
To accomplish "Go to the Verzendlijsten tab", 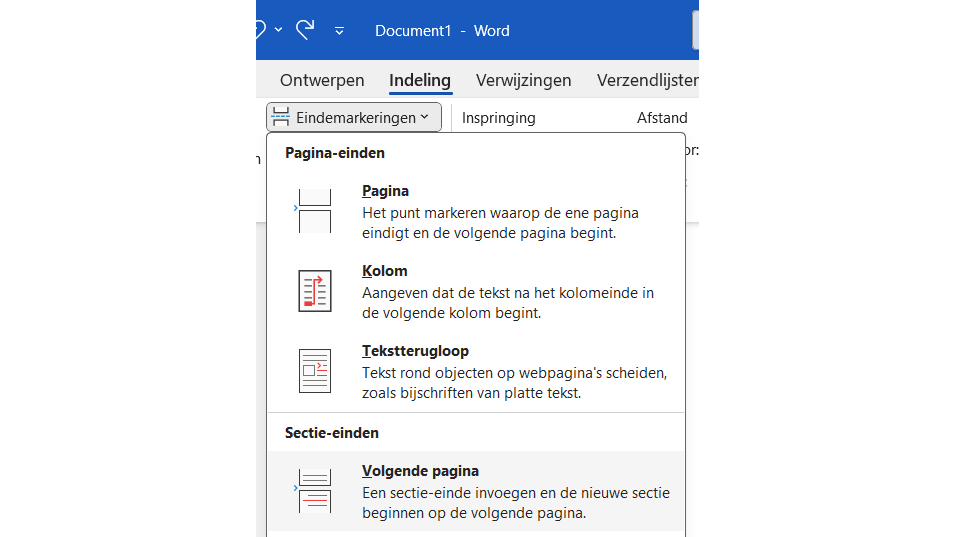I will click(647, 80).
